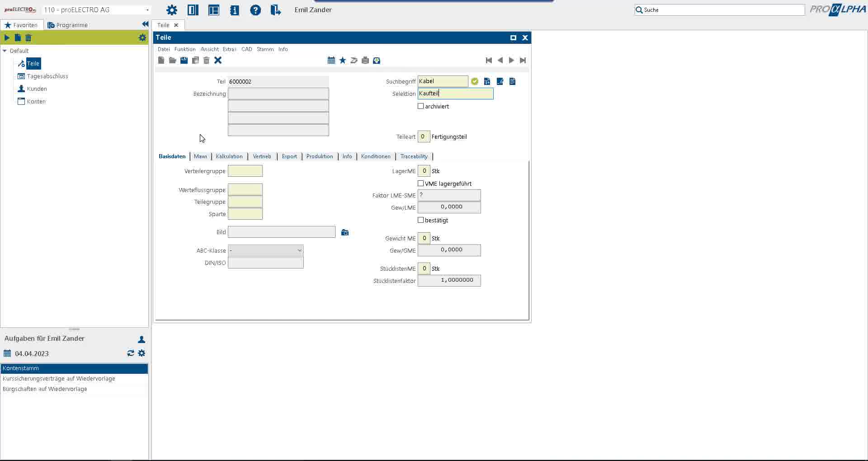Click the Suche search field
868x461 pixels.
click(x=720, y=10)
